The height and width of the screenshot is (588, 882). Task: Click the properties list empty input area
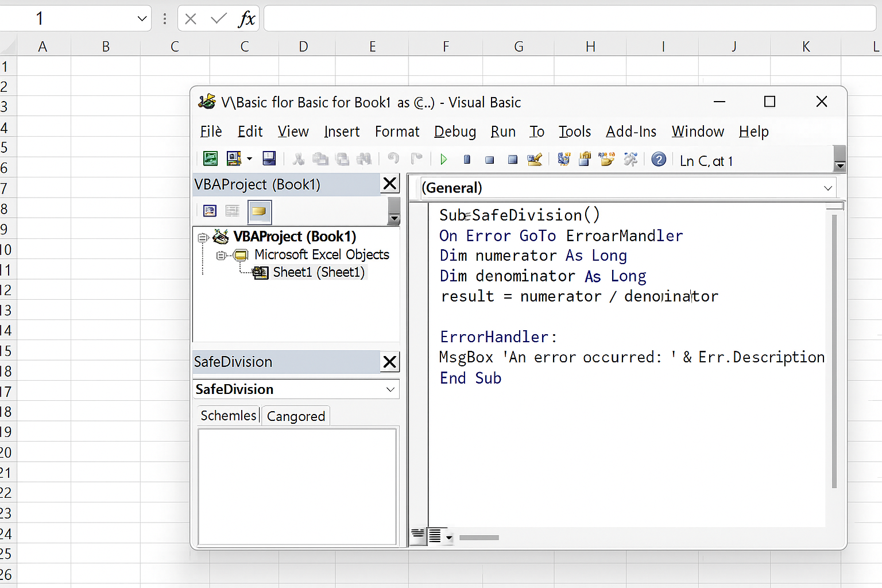297,486
